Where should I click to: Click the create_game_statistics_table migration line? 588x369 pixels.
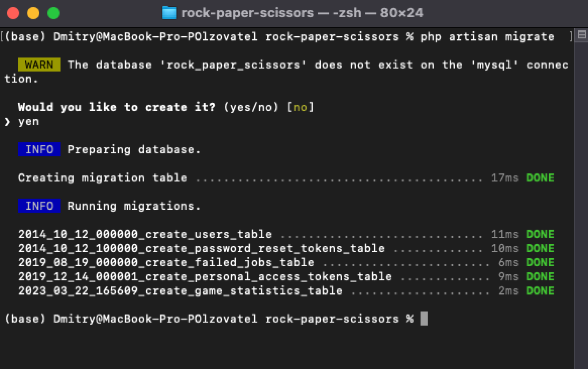click(286, 291)
